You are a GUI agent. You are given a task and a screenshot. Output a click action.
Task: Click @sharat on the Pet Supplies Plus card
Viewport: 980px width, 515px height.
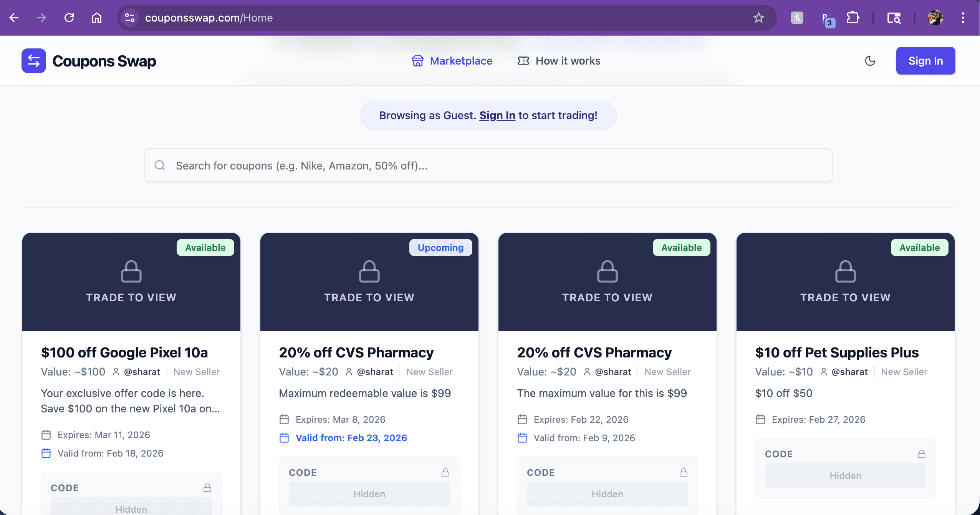point(849,372)
